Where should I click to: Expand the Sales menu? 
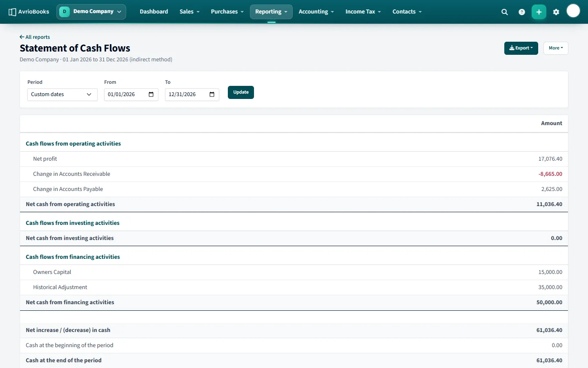[x=189, y=11]
